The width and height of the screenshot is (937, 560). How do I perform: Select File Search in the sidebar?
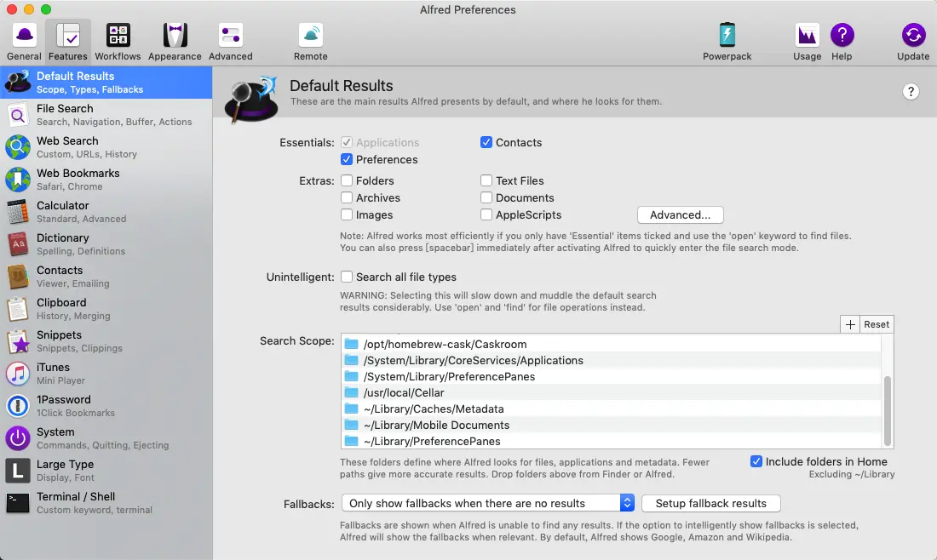(x=106, y=115)
